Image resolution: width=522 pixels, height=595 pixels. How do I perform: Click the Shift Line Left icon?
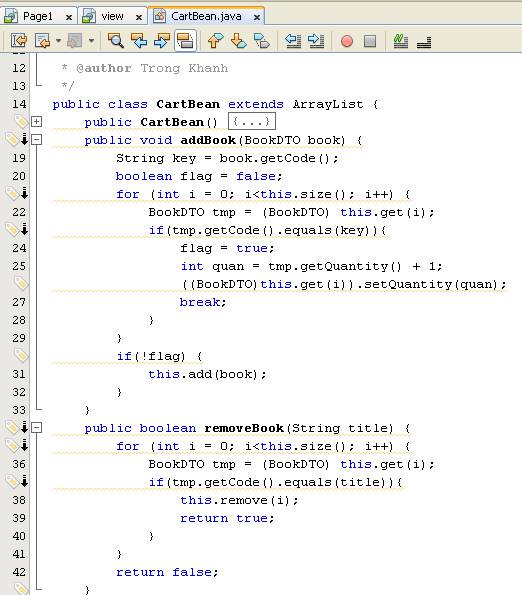[x=293, y=41]
